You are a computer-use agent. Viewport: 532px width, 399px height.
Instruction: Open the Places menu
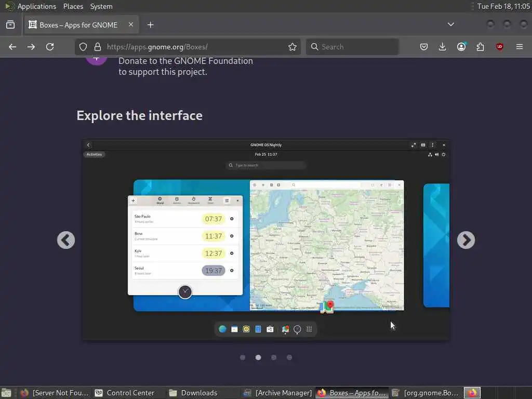click(x=73, y=6)
